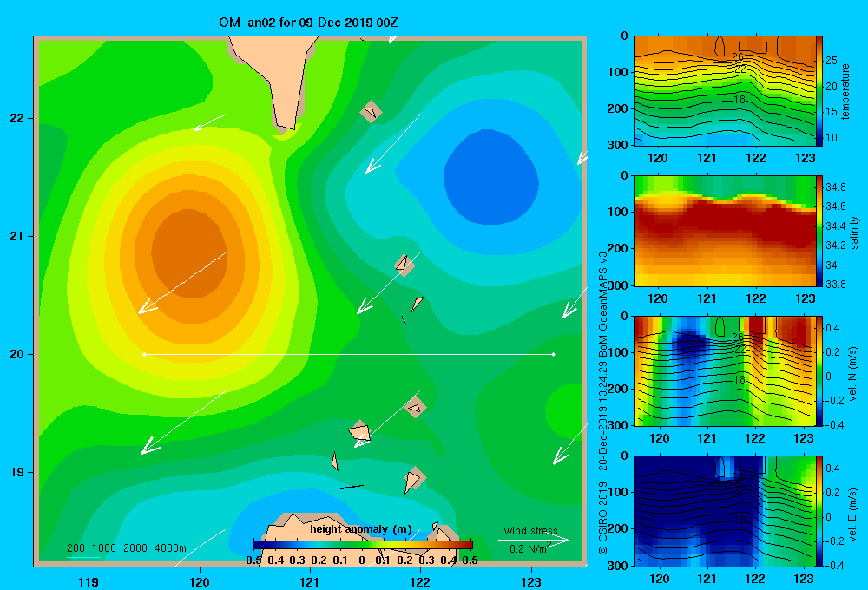Click the salinity colorbar scale
The image size is (868, 590).
[819, 231]
